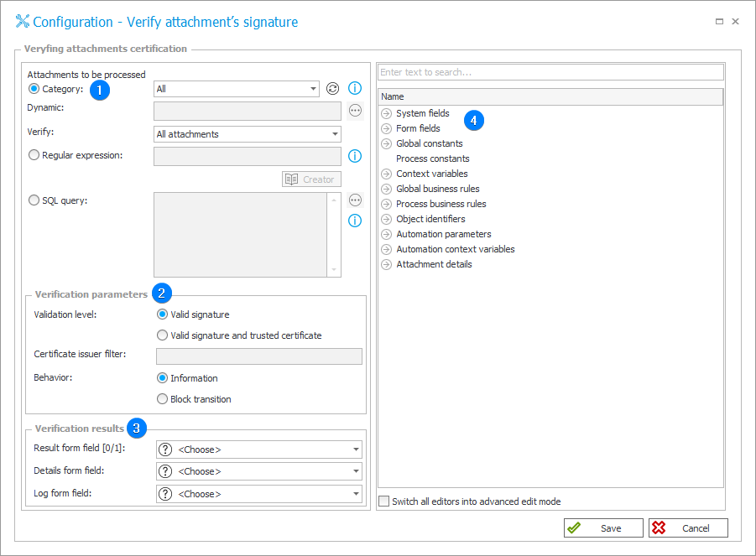Click the Creator button
Screen dimensions: 756x556
(x=311, y=179)
